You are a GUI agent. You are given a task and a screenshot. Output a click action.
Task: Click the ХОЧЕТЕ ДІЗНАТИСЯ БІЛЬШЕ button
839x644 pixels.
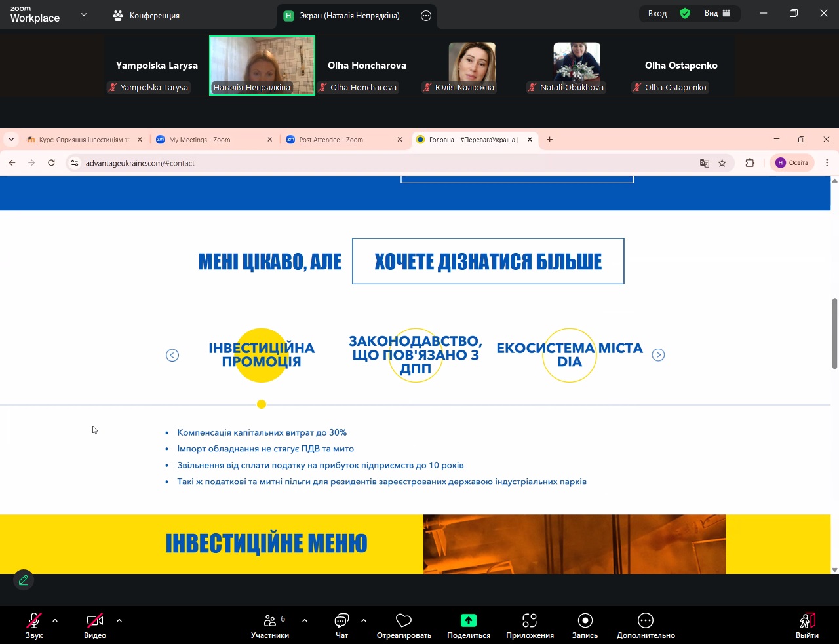click(x=488, y=261)
